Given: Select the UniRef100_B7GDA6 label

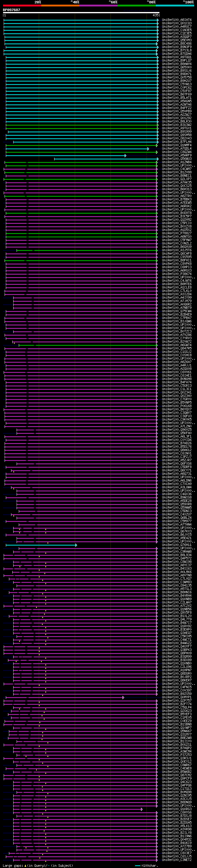Looking at the screenshot, I should click(x=177, y=54).
